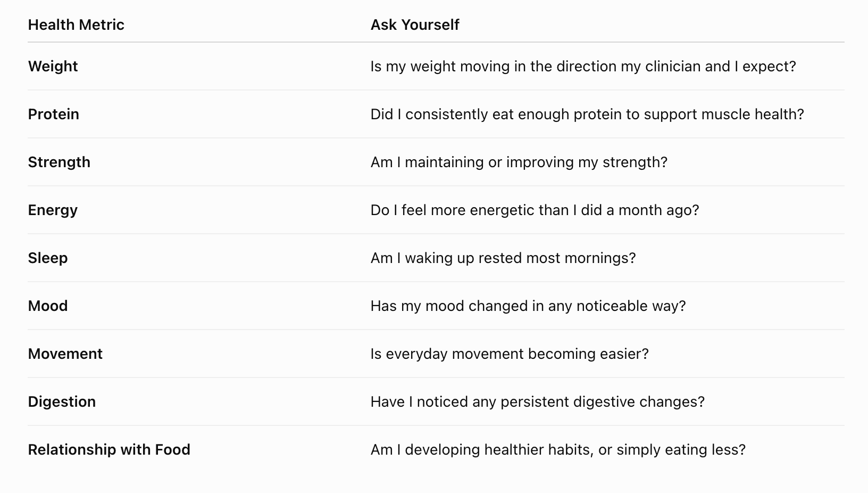Click the Digestion metric cell
The image size is (868, 493).
click(62, 402)
